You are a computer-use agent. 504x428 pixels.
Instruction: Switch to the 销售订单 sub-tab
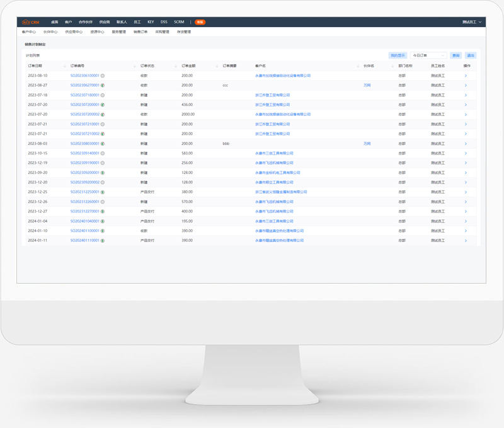[x=140, y=32]
